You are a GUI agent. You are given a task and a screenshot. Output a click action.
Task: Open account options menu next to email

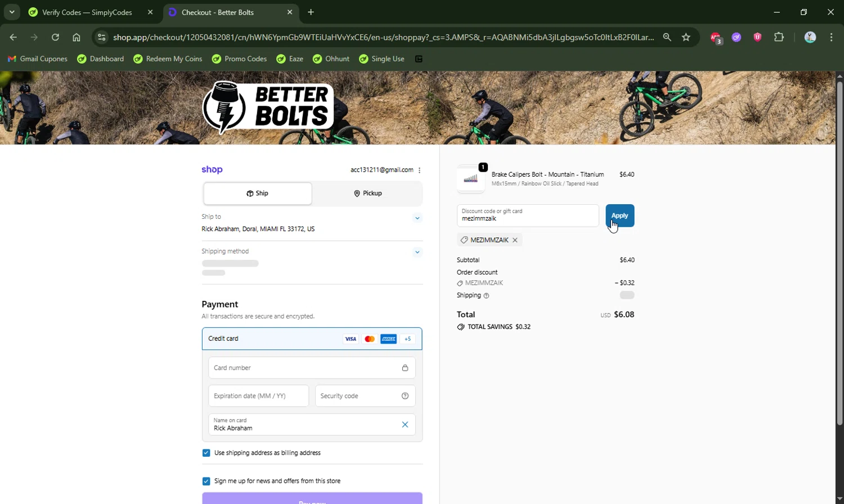tap(419, 170)
